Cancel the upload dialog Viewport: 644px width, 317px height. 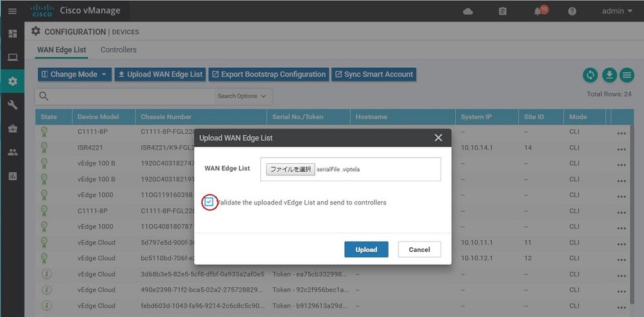(x=419, y=250)
